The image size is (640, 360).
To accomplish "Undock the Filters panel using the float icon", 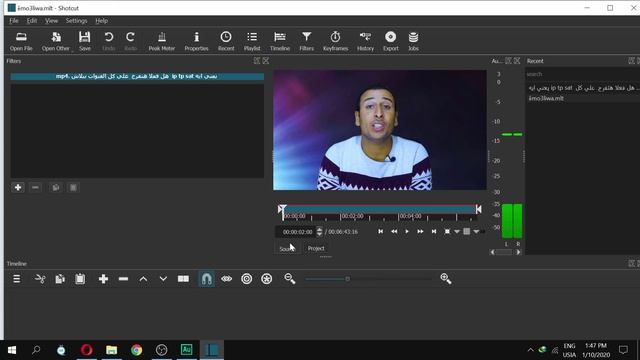I will coord(257,61).
